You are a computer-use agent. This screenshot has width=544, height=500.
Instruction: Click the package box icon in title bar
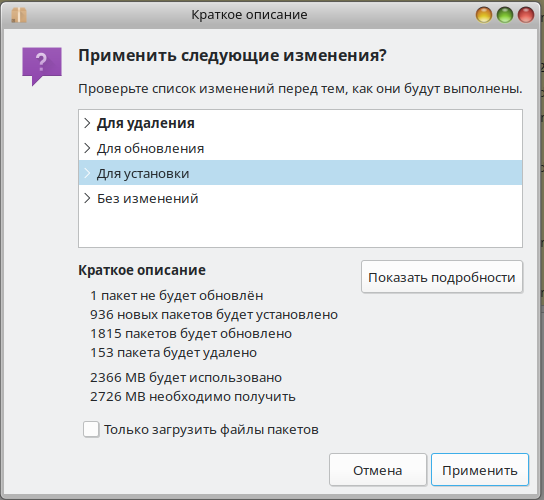coord(19,15)
